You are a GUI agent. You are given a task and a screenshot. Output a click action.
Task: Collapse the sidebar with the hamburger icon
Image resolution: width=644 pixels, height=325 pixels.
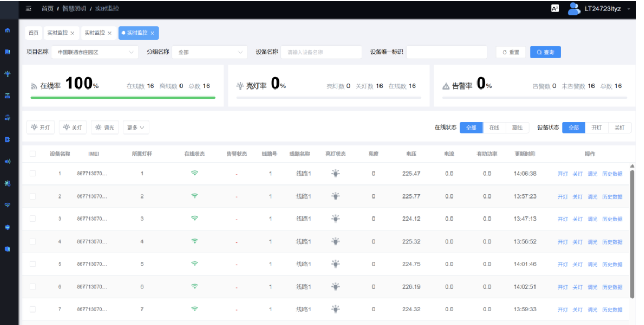point(29,9)
